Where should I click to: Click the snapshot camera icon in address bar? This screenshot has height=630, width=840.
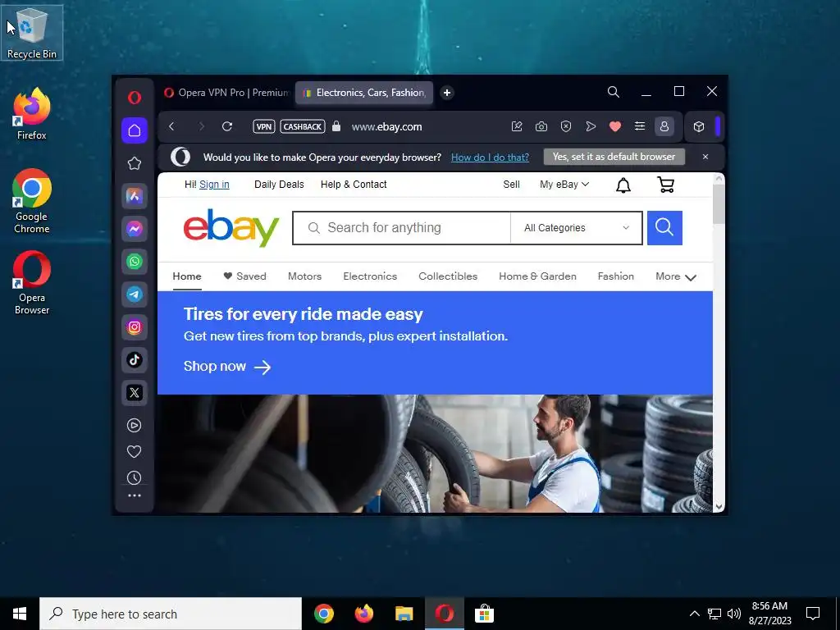pyautogui.click(x=541, y=126)
